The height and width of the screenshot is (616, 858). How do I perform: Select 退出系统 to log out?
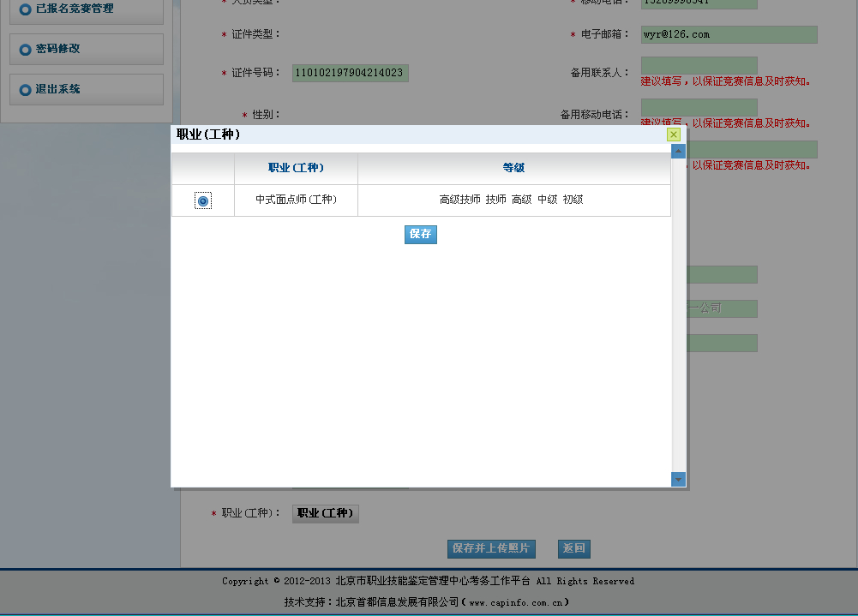58,90
